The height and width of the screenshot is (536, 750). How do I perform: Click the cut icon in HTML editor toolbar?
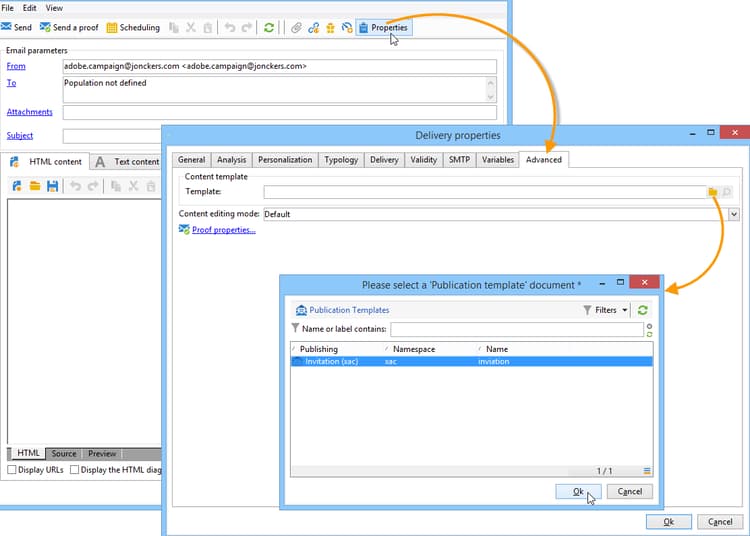(133, 186)
